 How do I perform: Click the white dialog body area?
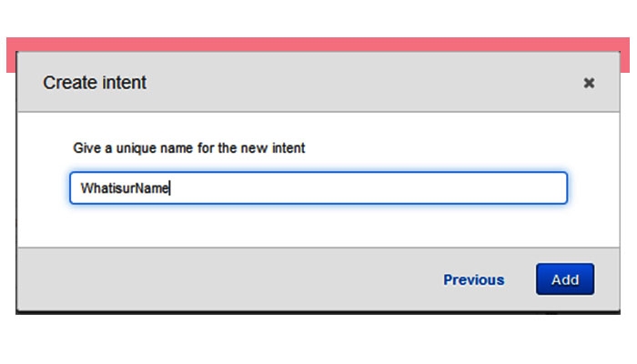tap(318, 226)
